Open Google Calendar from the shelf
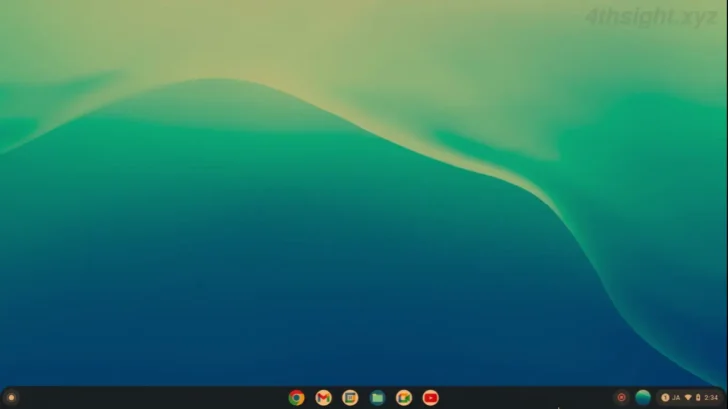This screenshot has width=728, height=409. click(350, 398)
